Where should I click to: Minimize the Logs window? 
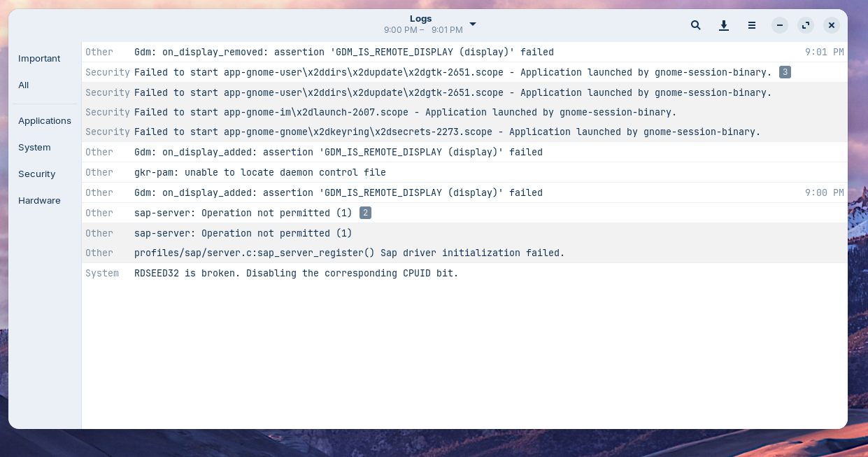click(780, 25)
